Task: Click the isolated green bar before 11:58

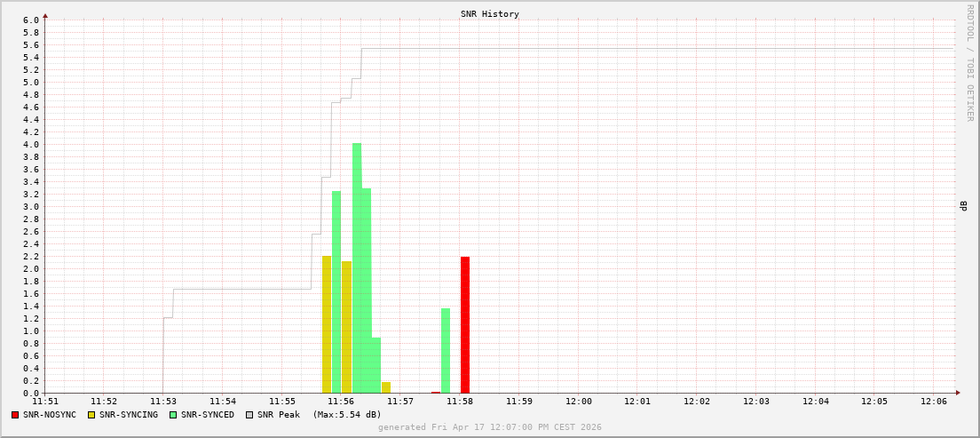Action: [x=446, y=351]
